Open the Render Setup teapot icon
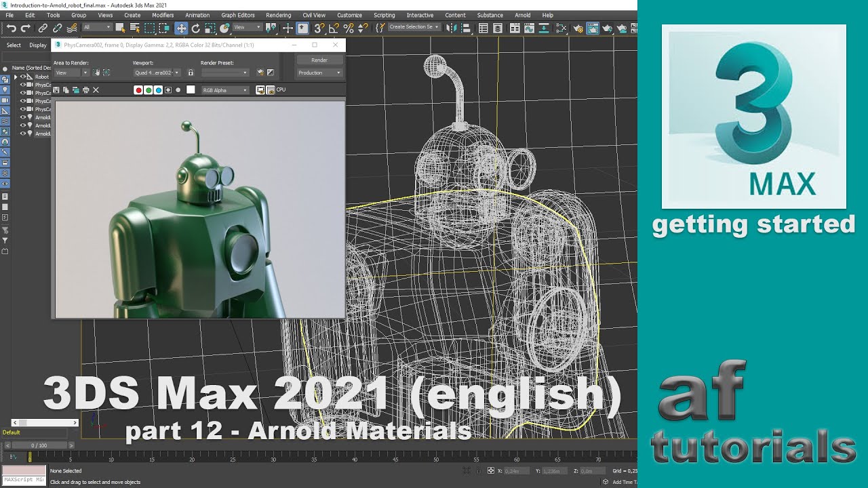868x488 pixels. 578,28
